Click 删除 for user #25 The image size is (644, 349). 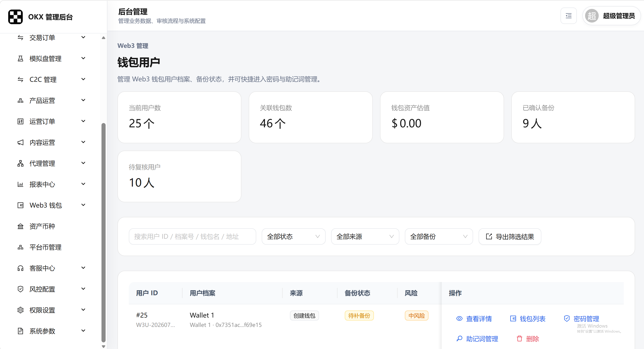tap(527, 339)
